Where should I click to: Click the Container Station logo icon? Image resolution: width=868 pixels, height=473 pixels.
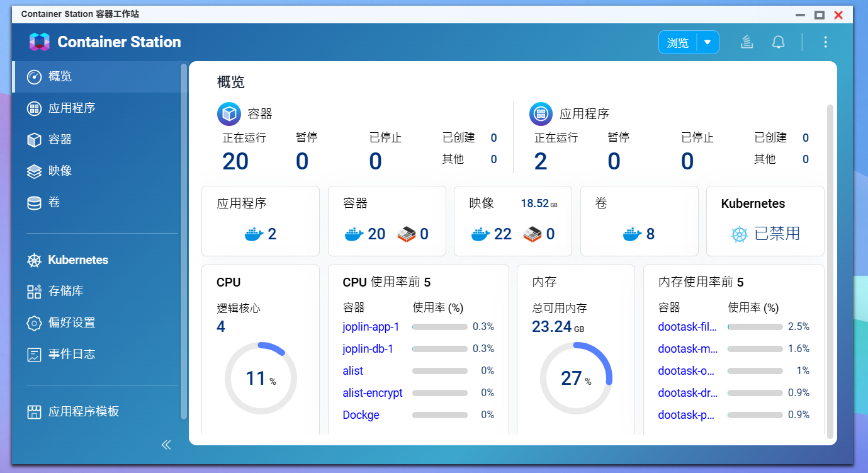tap(39, 42)
